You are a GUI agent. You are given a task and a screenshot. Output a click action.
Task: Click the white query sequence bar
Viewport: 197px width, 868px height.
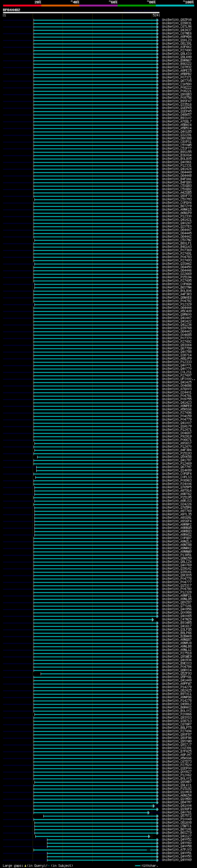pos(81,12)
